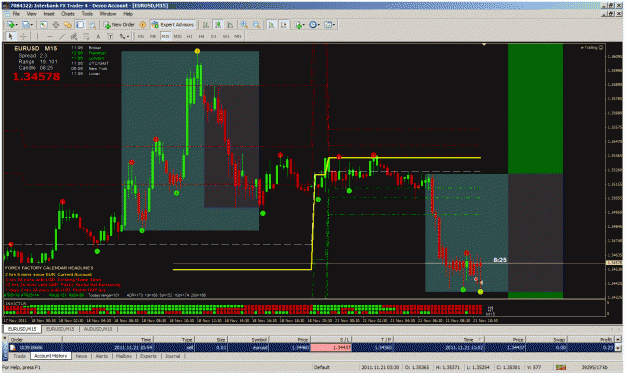625x373 pixels.
Task: Open the Strategy Tester
Action: (x=92, y=25)
